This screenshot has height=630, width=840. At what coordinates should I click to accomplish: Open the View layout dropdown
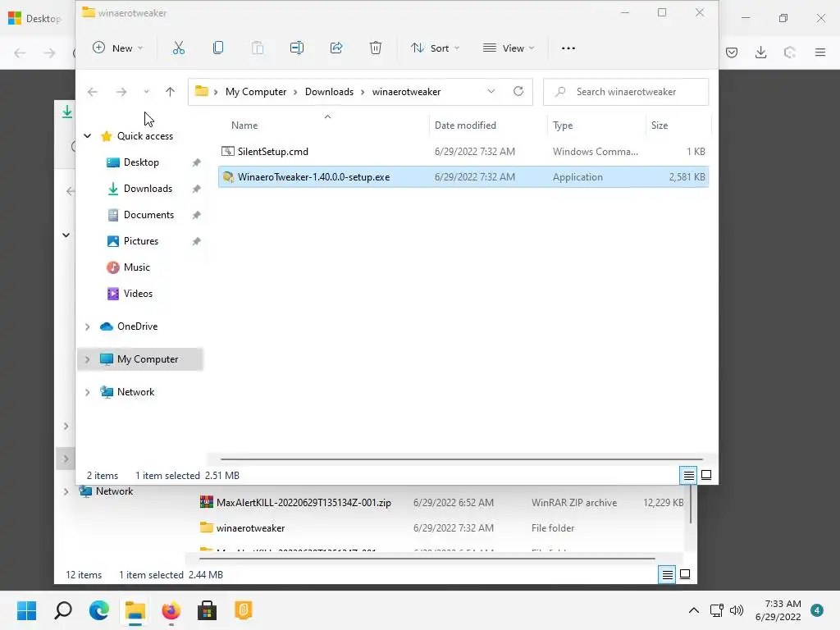[x=509, y=48]
